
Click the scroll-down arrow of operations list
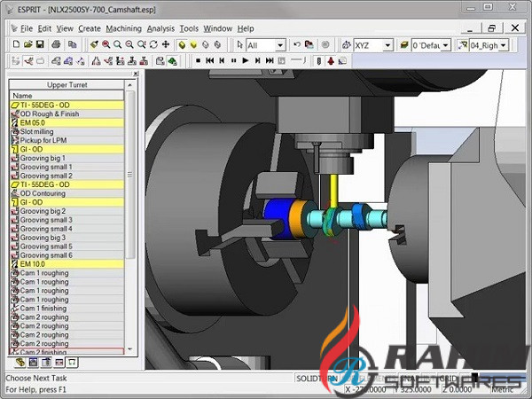[130, 349]
